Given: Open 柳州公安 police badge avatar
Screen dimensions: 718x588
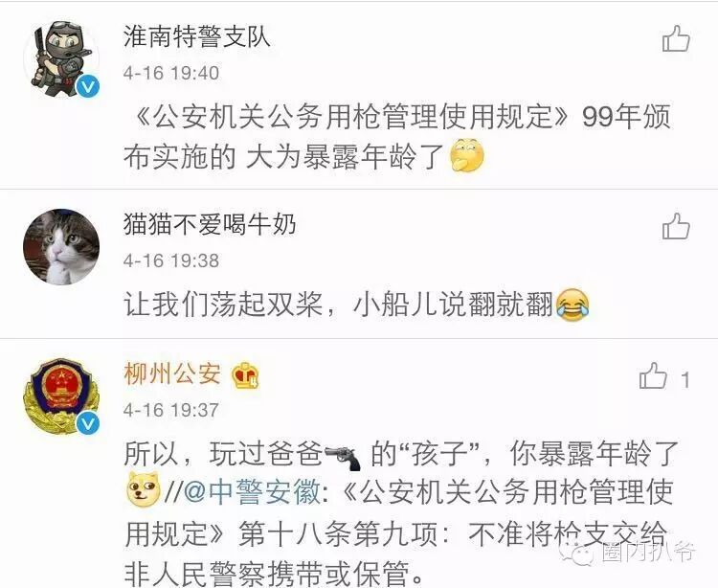Looking at the screenshot, I should pyautogui.click(x=61, y=396).
